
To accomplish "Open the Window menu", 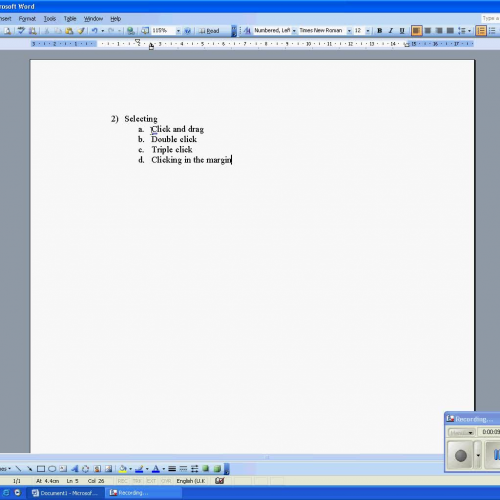I will tap(93, 19).
